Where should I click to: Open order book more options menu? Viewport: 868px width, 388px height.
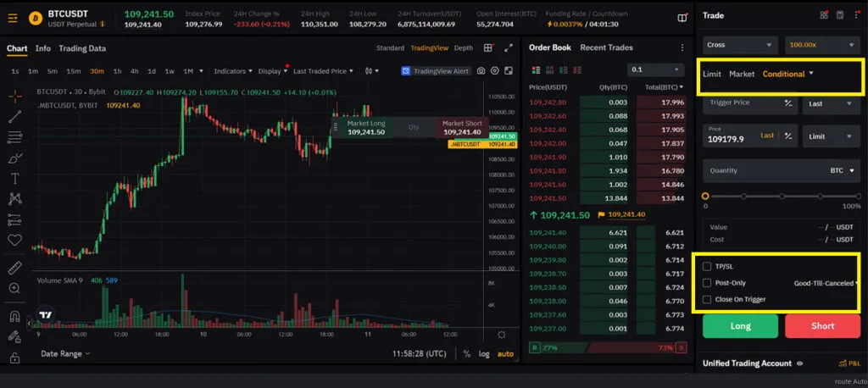pyautogui.click(x=682, y=47)
